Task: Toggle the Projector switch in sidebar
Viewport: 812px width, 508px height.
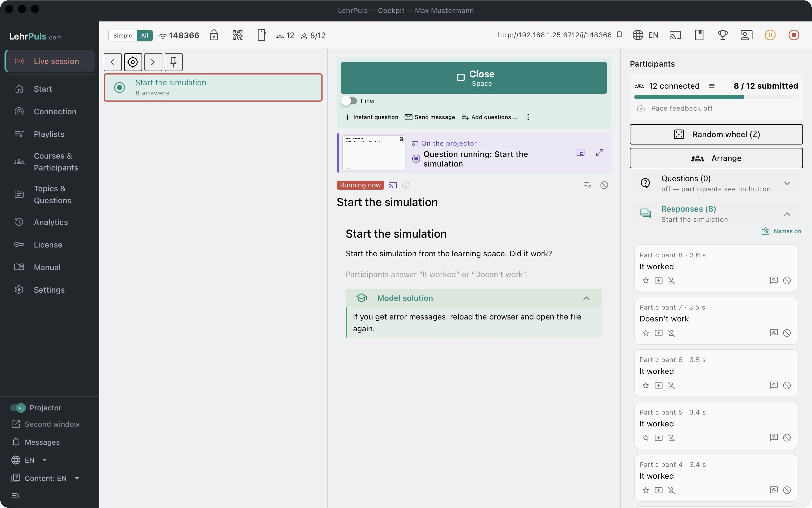Action: point(18,408)
